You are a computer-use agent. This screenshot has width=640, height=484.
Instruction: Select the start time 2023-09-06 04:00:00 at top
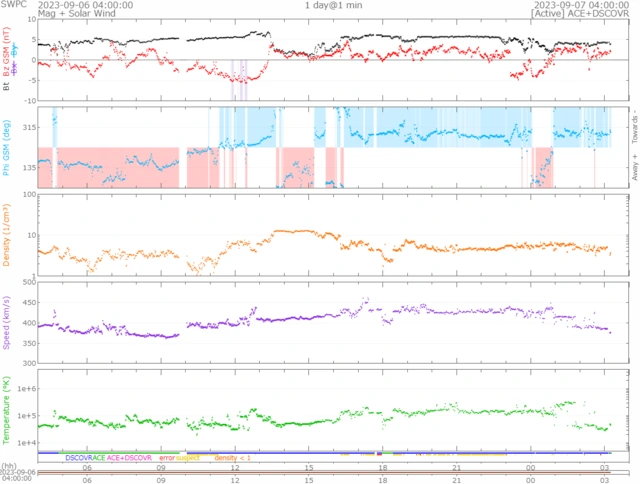click(x=85, y=5)
